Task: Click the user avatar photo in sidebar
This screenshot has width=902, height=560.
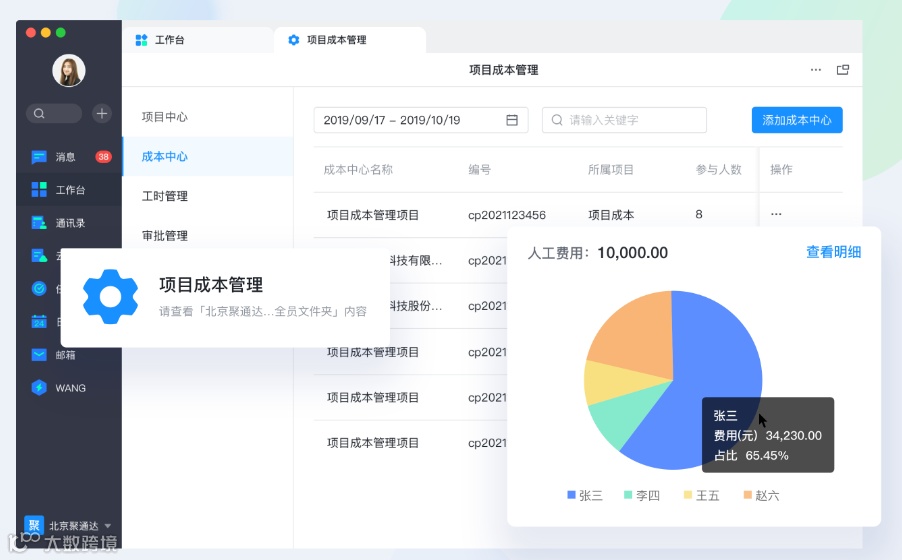Action: pyautogui.click(x=68, y=71)
